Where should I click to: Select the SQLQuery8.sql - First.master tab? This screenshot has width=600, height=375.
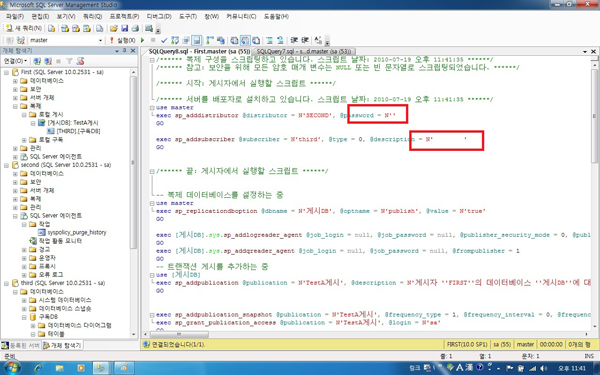pos(199,51)
